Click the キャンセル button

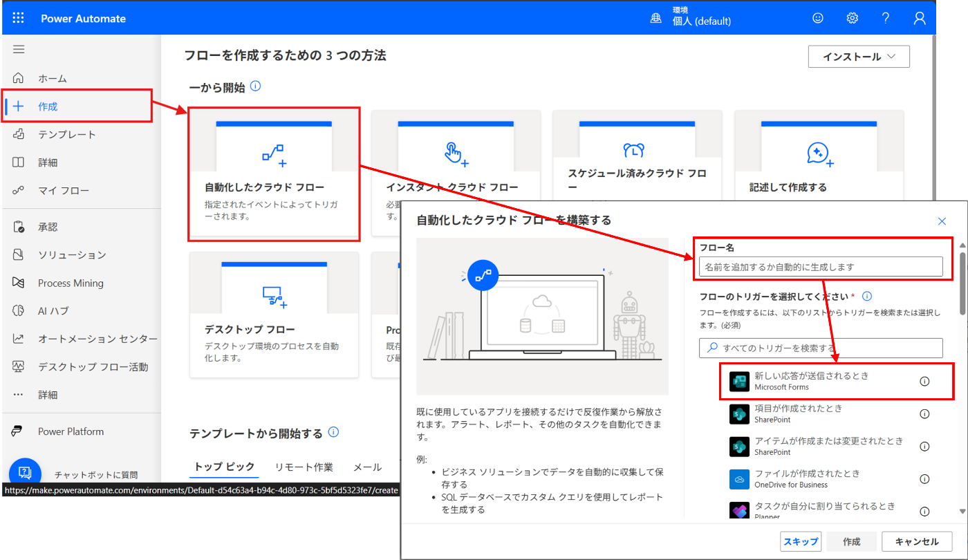coord(917,541)
